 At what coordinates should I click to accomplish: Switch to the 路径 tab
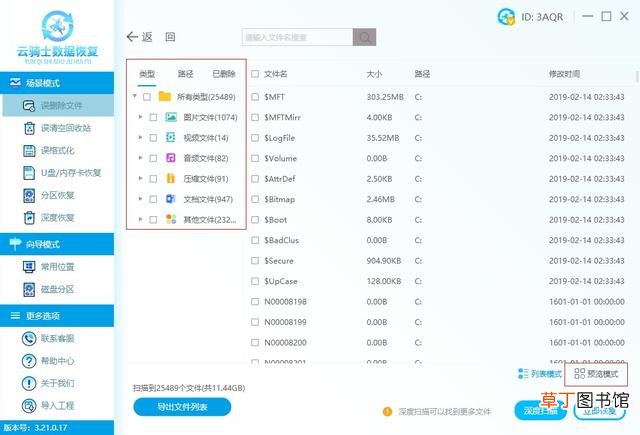tap(185, 74)
